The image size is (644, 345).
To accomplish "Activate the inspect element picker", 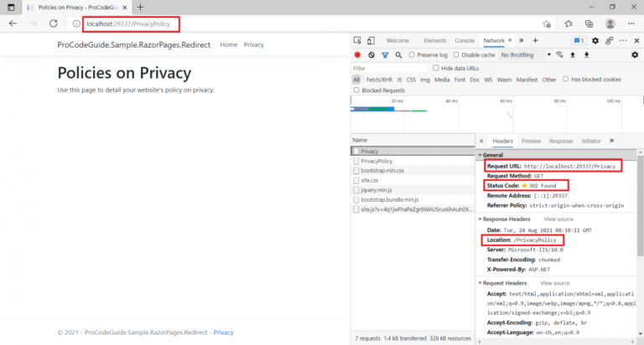I will tap(358, 40).
